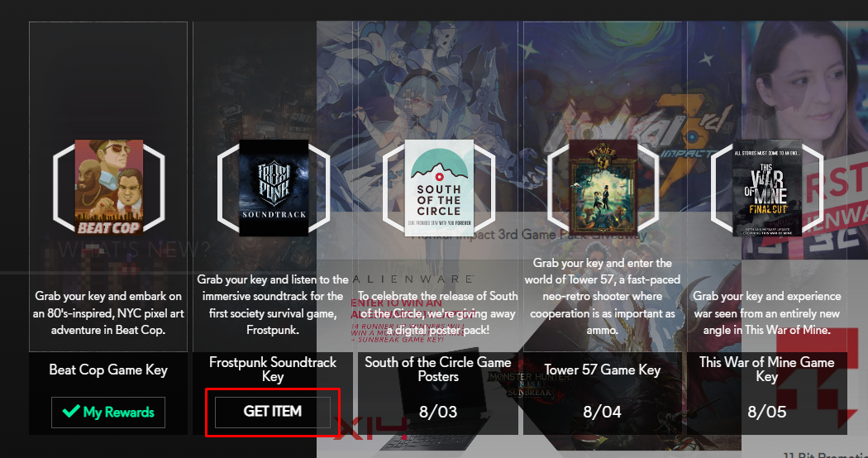Click the This War of Mine description text
This screenshot has height=458, width=868.
[x=766, y=312]
